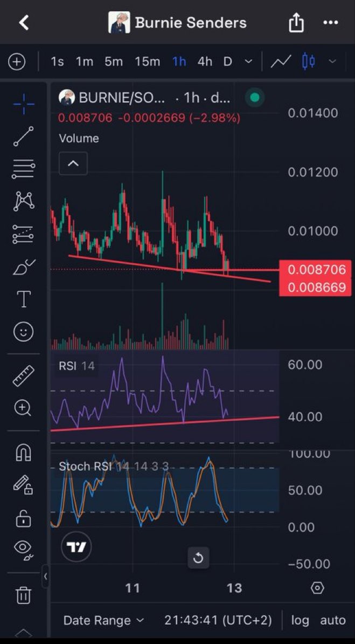Screen dimensions: 355x644
Task: Tap the green market status dot
Action: tap(255, 97)
